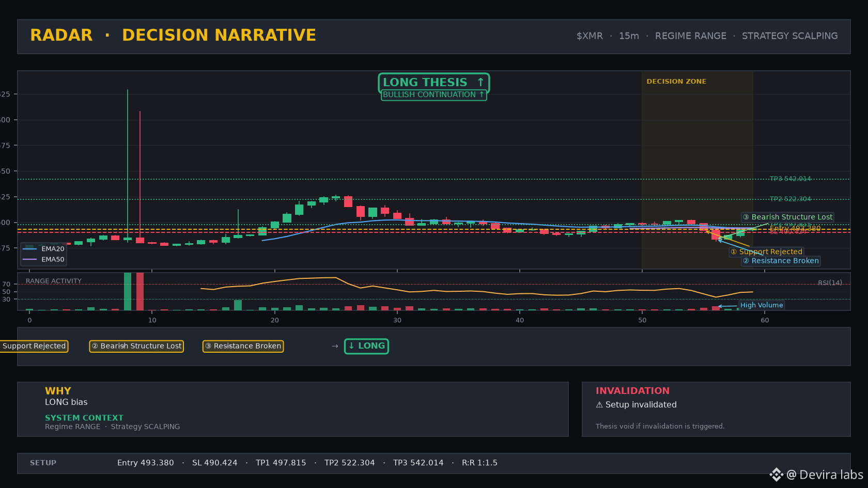Select the Support Rejected chart annotation
This screenshot has height=488, width=868.
tap(766, 251)
